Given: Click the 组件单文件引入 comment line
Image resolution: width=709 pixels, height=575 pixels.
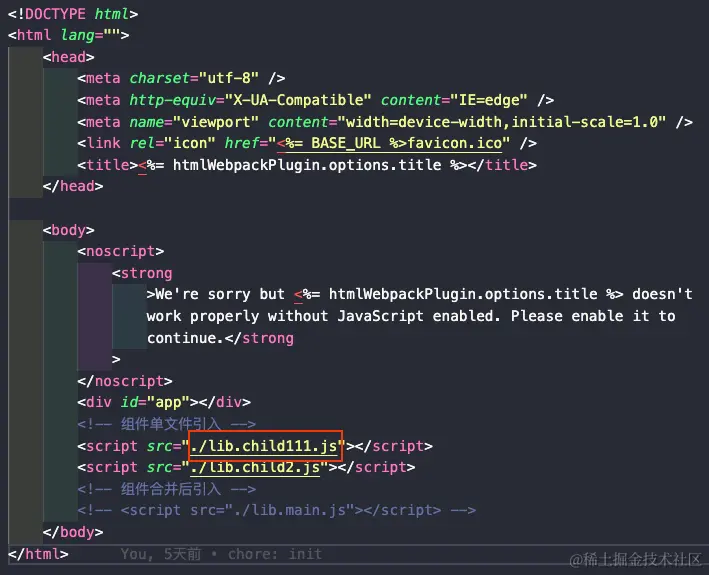Looking at the screenshot, I should [166, 424].
